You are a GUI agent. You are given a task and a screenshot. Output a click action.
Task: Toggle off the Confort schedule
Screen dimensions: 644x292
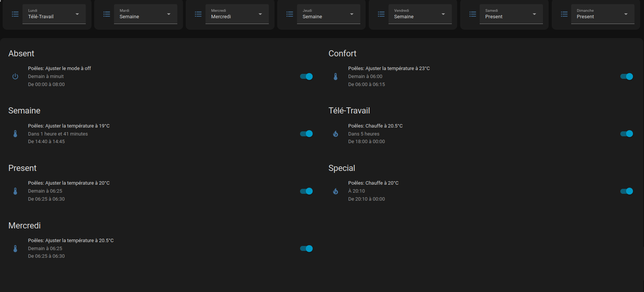click(x=626, y=77)
